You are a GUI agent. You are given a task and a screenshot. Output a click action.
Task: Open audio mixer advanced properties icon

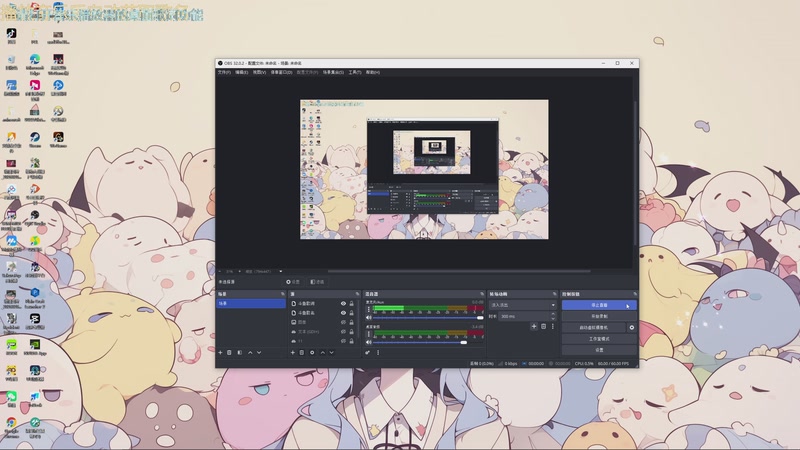click(367, 353)
